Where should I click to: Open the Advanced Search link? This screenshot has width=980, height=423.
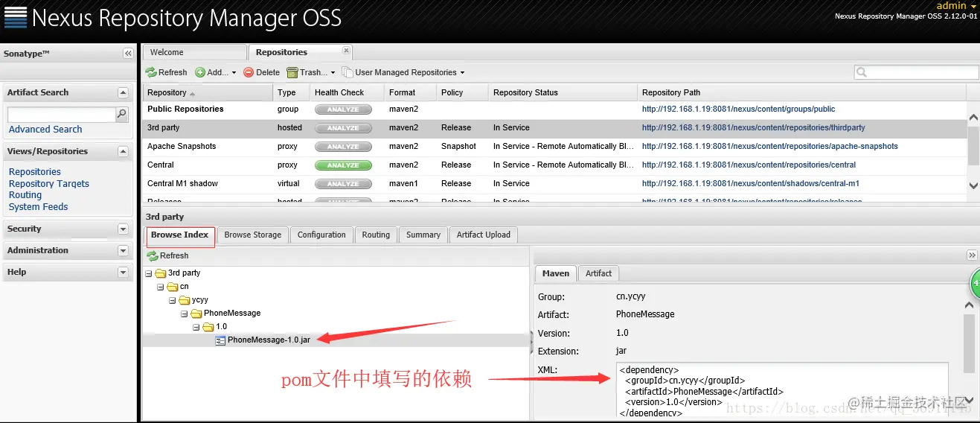(45, 130)
